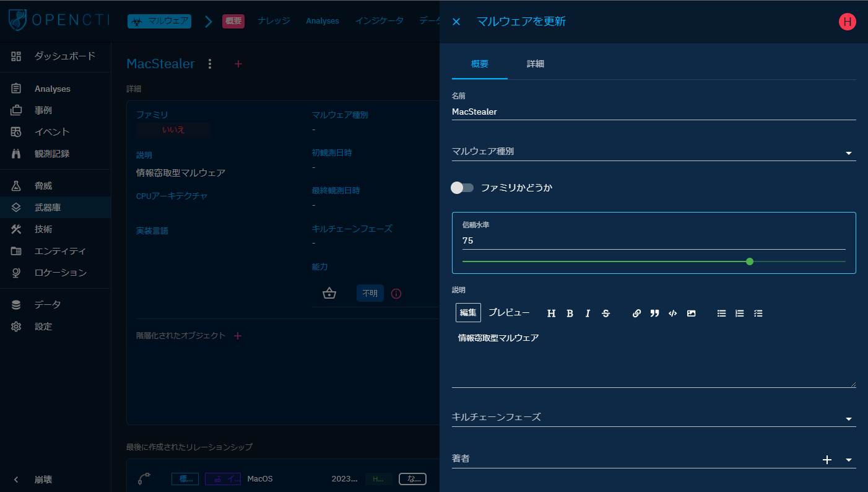Screen dimensions: 868x492
Task: Insert a heading in the description
Action: pyautogui.click(x=551, y=314)
